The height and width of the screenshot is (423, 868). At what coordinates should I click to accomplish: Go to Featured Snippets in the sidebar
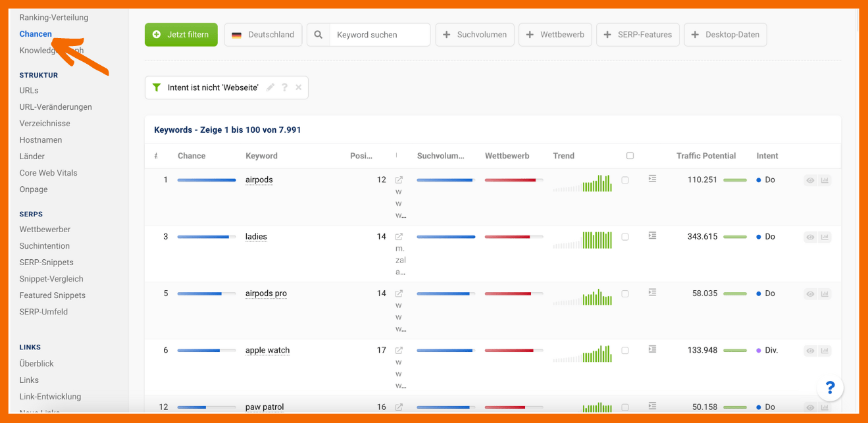click(52, 295)
